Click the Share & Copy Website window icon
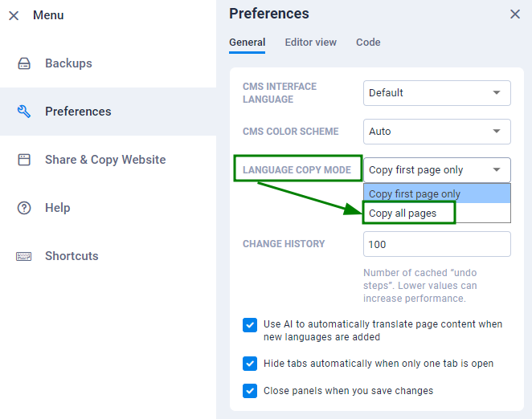This screenshot has height=419, width=532. (24, 160)
